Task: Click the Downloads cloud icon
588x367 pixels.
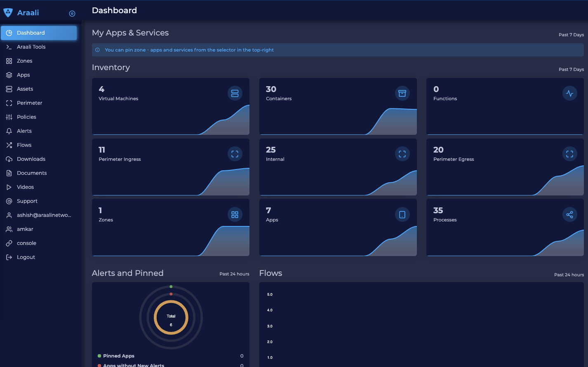Action: (9, 159)
